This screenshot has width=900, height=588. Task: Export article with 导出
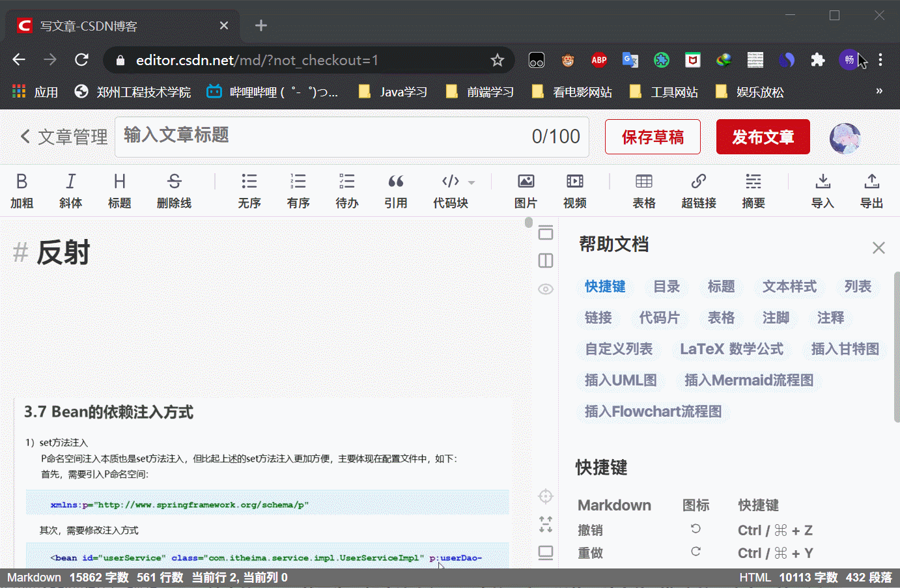click(x=872, y=191)
